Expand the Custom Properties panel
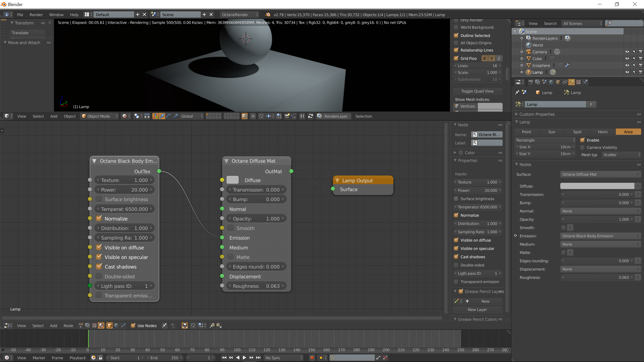This screenshot has height=362, width=644. pos(537,114)
